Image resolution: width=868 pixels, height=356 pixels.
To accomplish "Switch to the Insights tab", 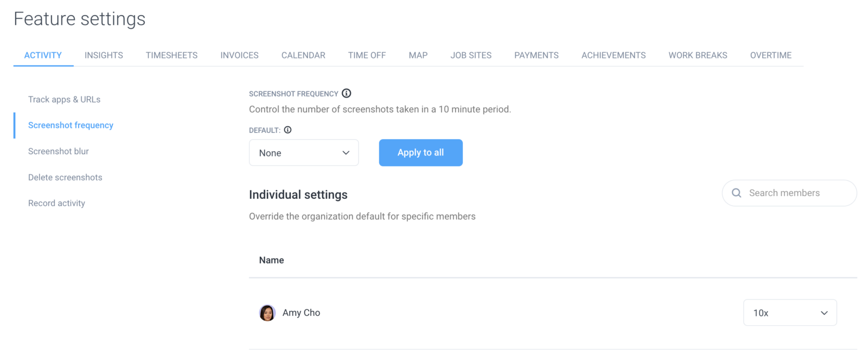I will point(104,55).
